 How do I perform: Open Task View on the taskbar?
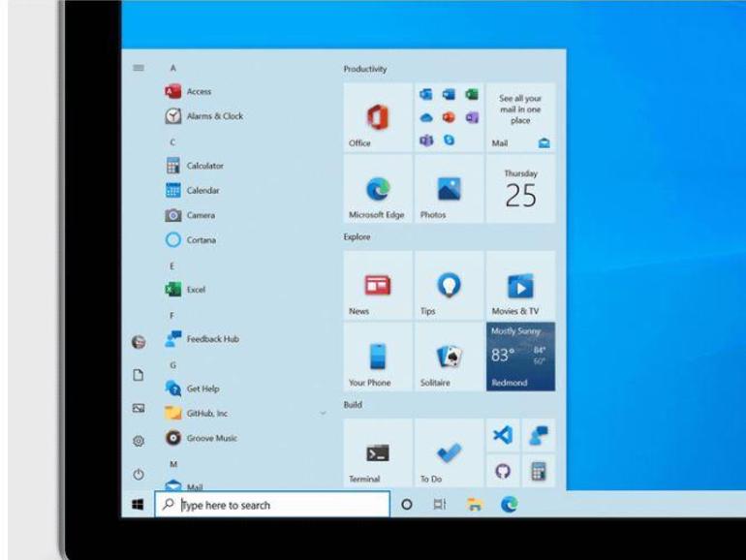click(x=440, y=505)
